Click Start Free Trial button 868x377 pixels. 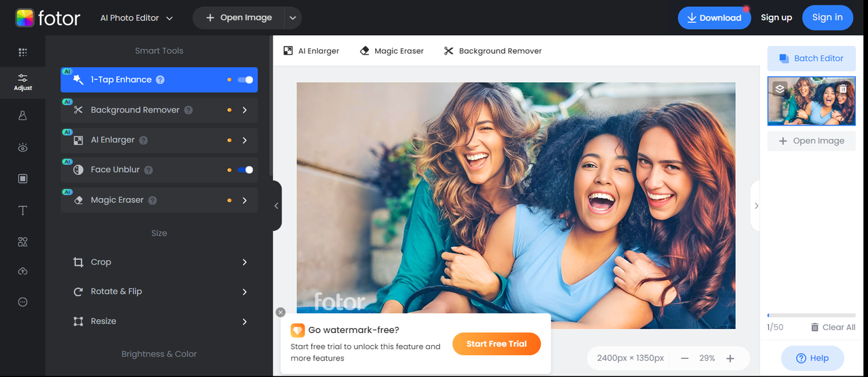[x=496, y=344]
